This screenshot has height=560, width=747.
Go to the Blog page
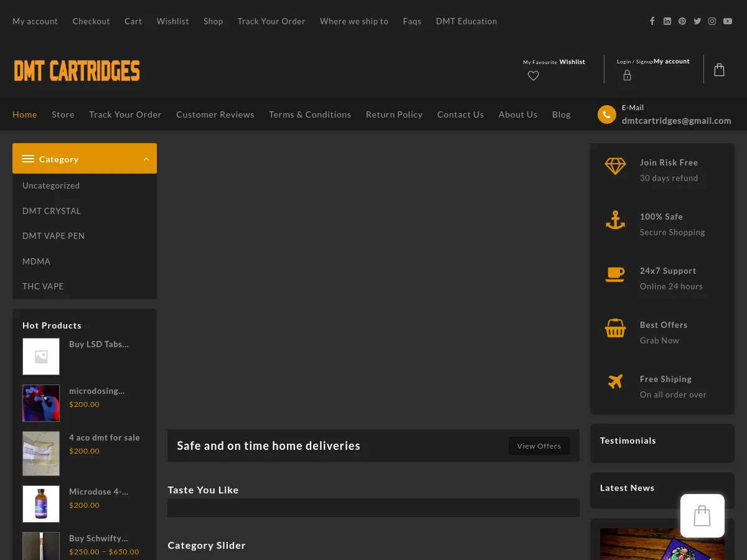tap(561, 114)
